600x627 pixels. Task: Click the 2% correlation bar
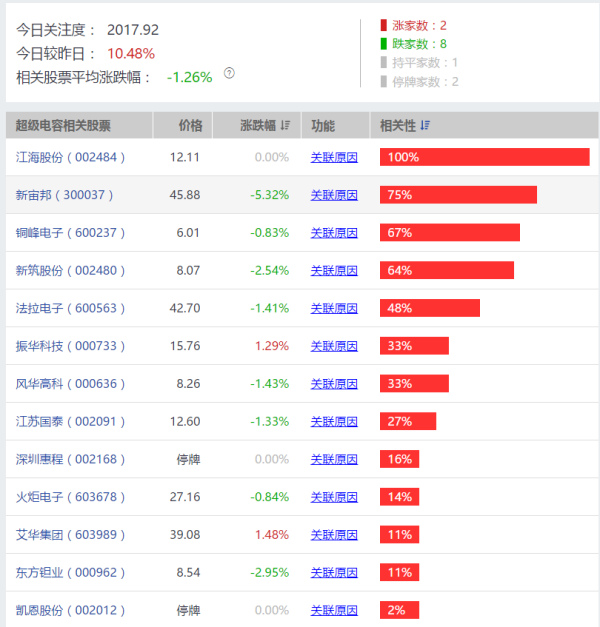click(x=400, y=611)
